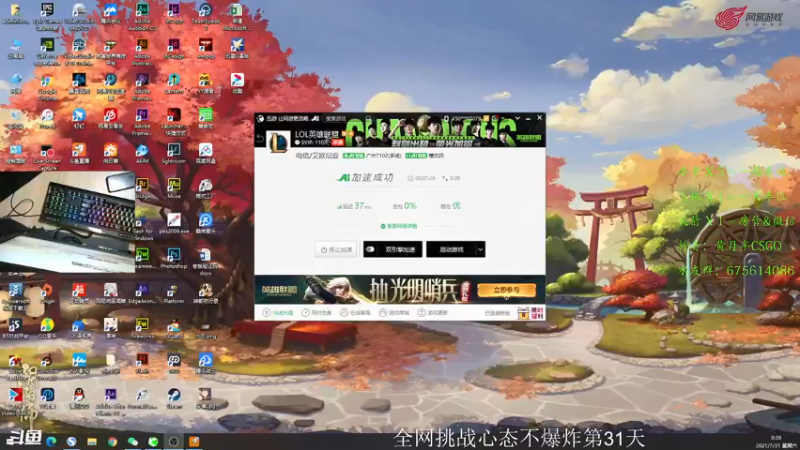This screenshot has width=800, height=450.
Task: Click the back arrow in the accelerator window
Action: click(x=260, y=139)
